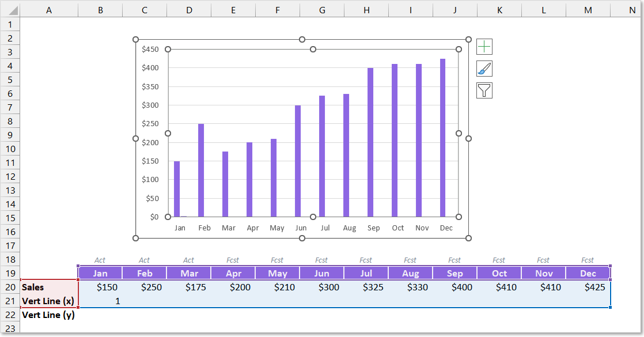The image size is (644, 337).
Task: Click the Vert Line (x) label cell
Action: coord(49,301)
